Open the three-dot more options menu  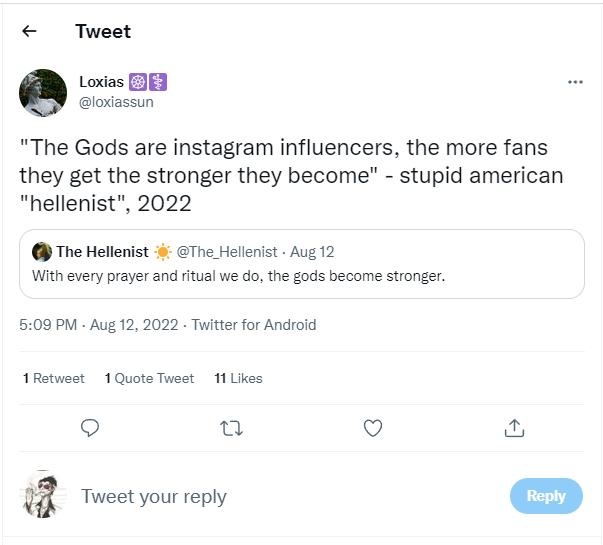pyautogui.click(x=575, y=82)
